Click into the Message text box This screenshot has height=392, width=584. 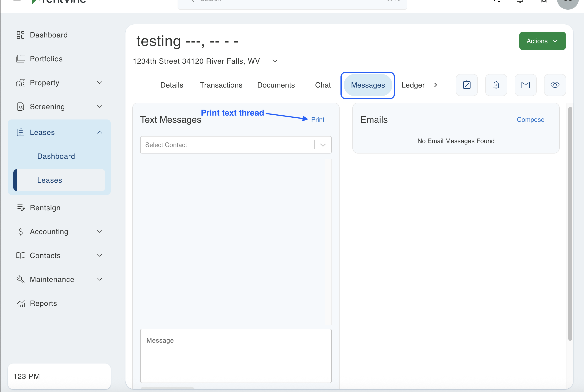[236, 355]
